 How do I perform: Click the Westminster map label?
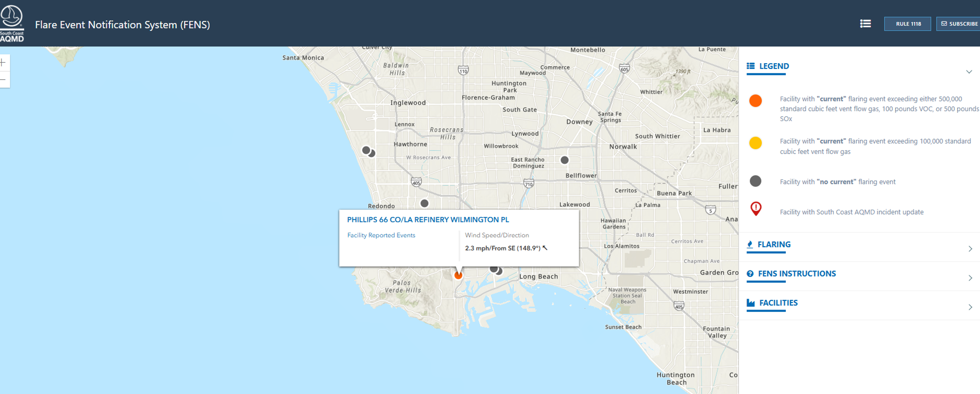click(x=691, y=292)
